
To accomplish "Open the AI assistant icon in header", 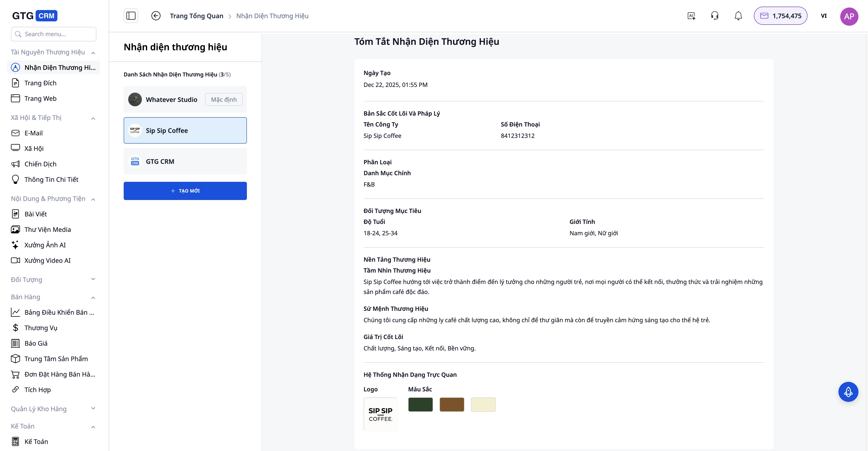I will [691, 16].
